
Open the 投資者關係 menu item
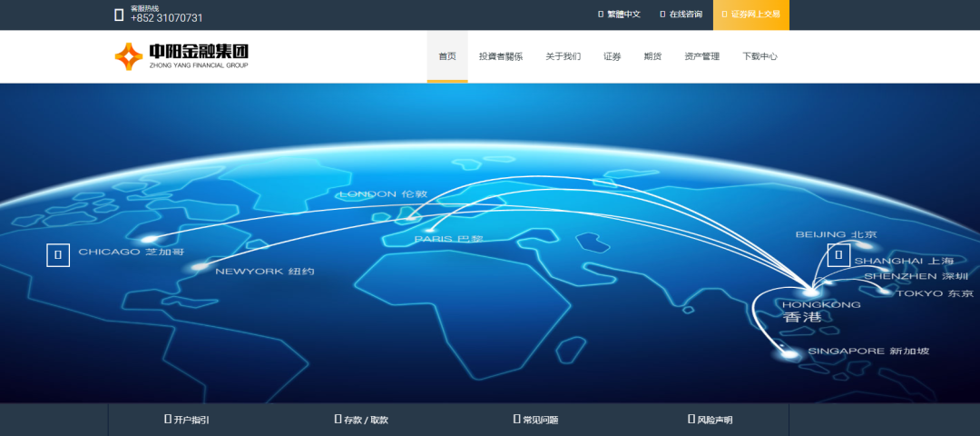[501, 56]
